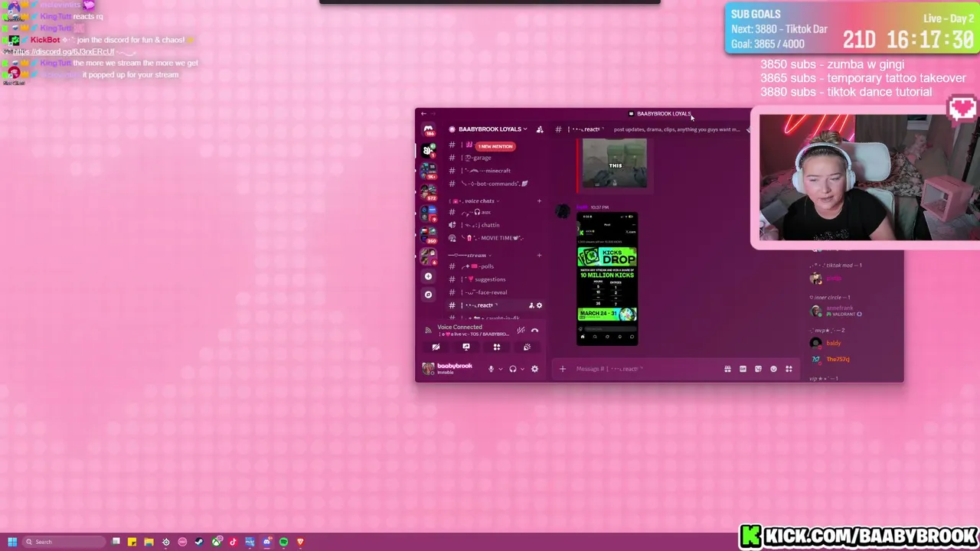
Task: Open gift Nitro icon in message bar
Action: (x=727, y=369)
